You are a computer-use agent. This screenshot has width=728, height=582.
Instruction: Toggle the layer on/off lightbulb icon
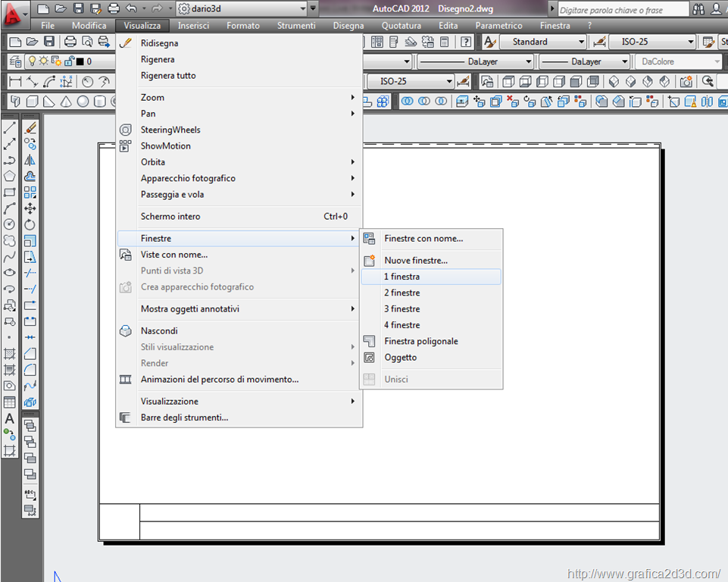coord(32,61)
